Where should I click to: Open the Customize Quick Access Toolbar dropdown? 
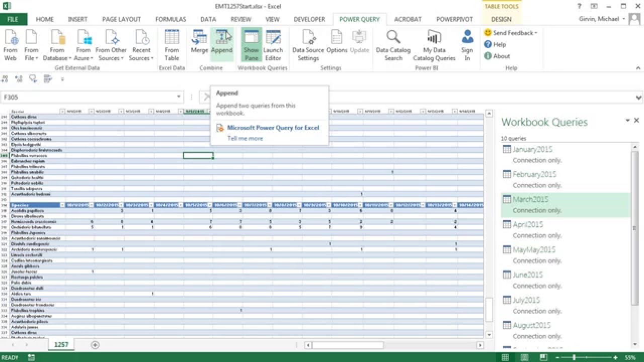62,79
